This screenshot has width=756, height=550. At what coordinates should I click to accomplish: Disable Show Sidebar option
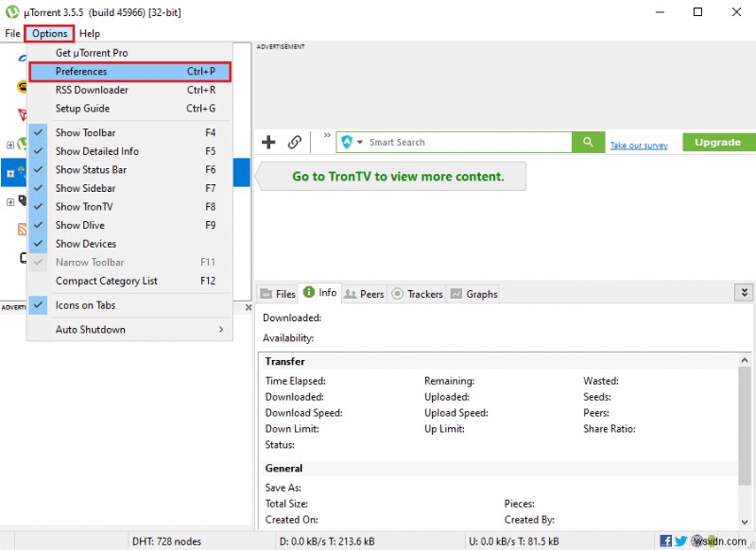(x=85, y=188)
